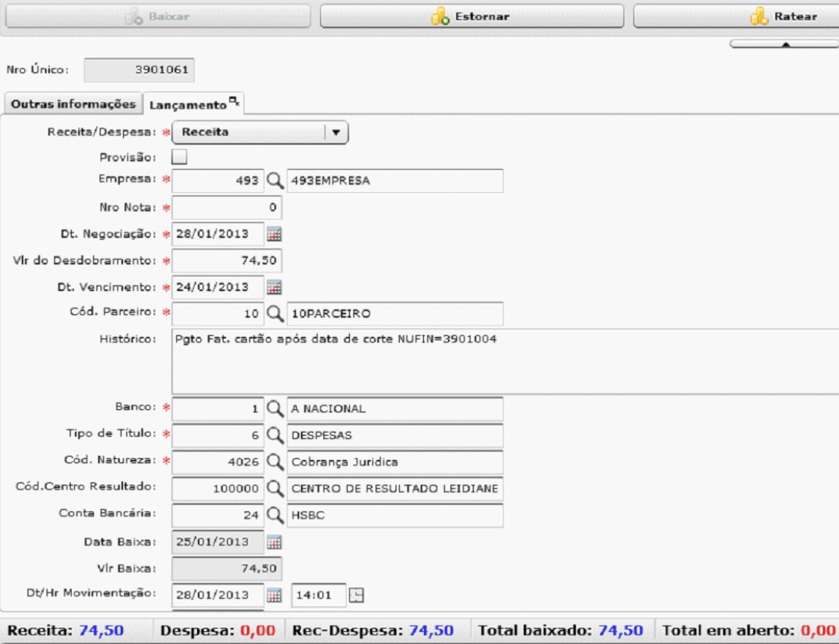
Task: Open Conta Bancária search magnifier
Action: pos(275,515)
